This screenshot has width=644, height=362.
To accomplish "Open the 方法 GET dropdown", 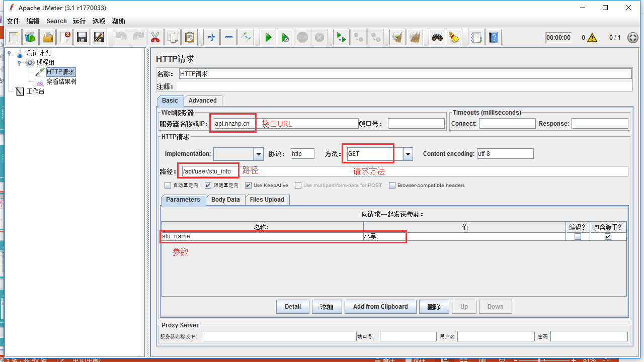I will click(x=408, y=154).
